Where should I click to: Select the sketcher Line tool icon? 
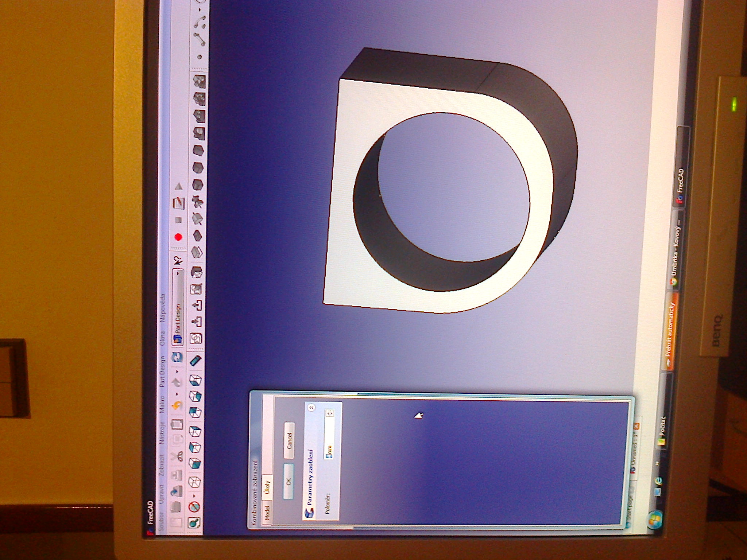coord(199,40)
